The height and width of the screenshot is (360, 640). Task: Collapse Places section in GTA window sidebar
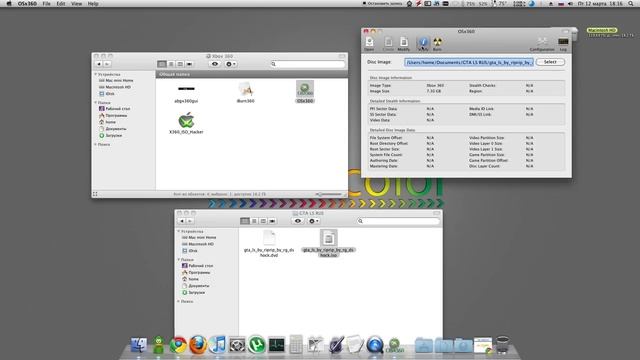pos(179,260)
